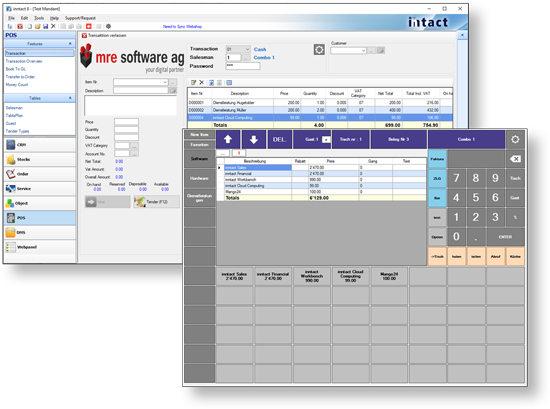
Task: Click the Need to Sync Webshop link
Action: (182, 27)
